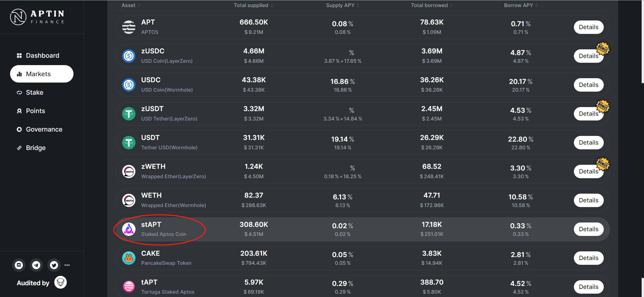644x297 pixels.
Task: Click the Governance circle icon
Action: coord(19,130)
